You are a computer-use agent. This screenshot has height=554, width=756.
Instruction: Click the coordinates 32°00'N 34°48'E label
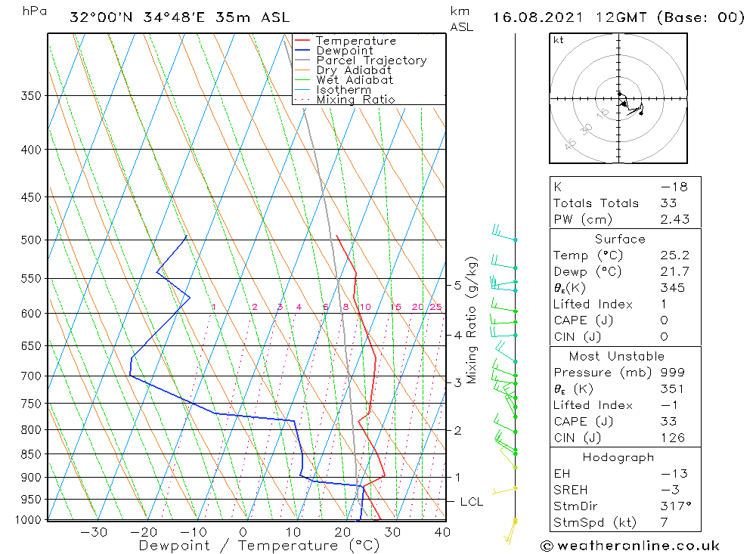(137, 17)
